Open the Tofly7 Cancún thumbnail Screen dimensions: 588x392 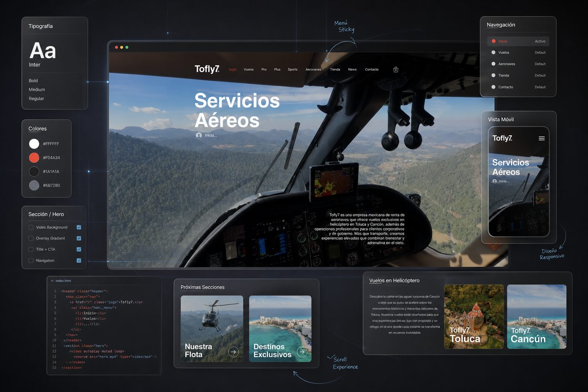tap(537, 317)
